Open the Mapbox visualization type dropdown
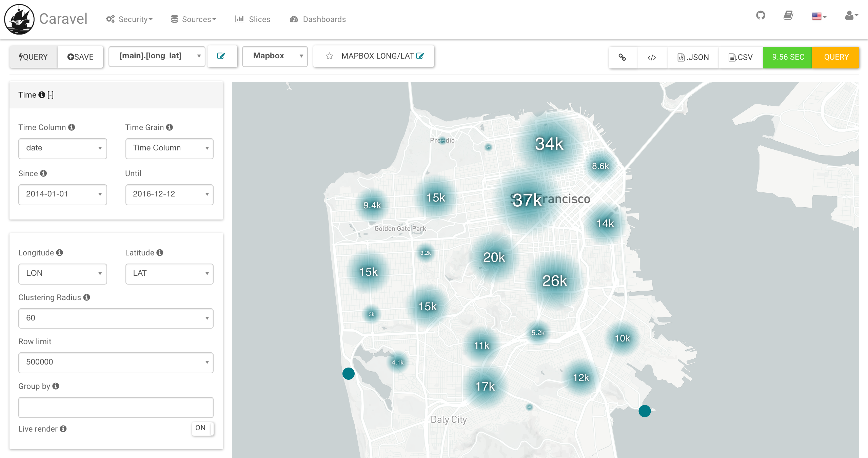This screenshot has height=458, width=868. pyautogui.click(x=275, y=56)
